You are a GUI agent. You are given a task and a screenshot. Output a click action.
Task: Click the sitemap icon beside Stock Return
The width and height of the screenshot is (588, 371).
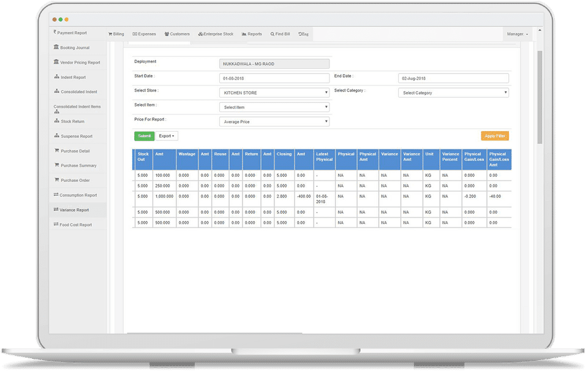click(x=56, y=121)
